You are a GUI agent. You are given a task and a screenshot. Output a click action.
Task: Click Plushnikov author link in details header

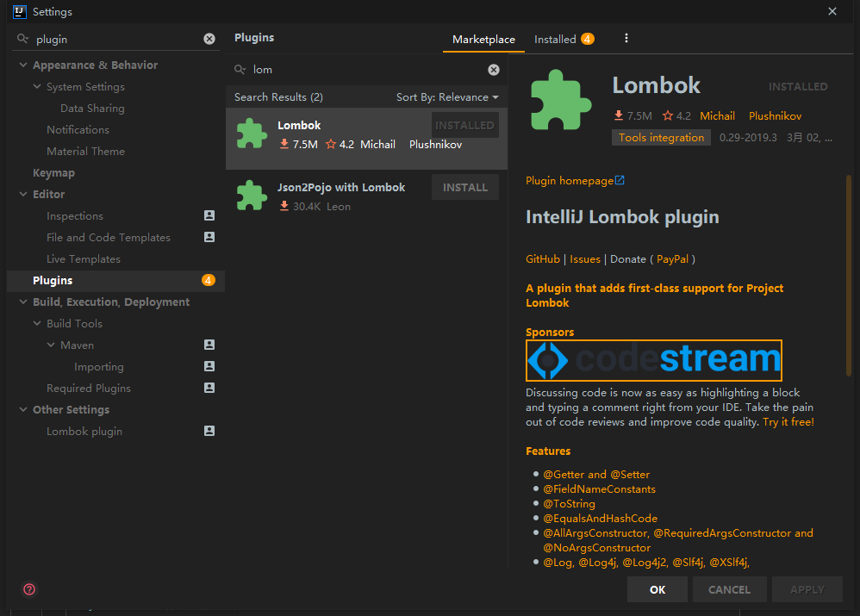click(x=775, y=115)
